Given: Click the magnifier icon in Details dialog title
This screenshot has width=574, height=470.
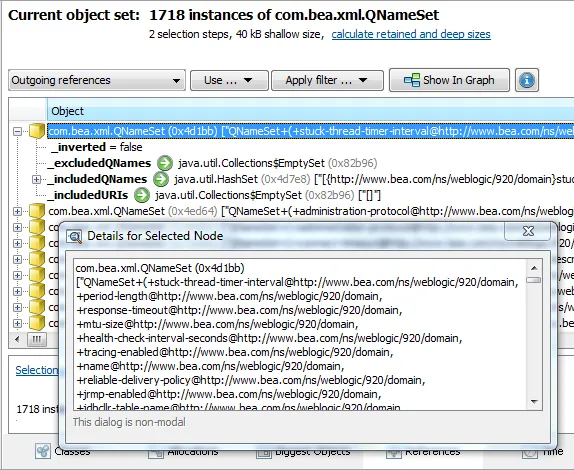Looking at the screenshot, I should (75, 236).
